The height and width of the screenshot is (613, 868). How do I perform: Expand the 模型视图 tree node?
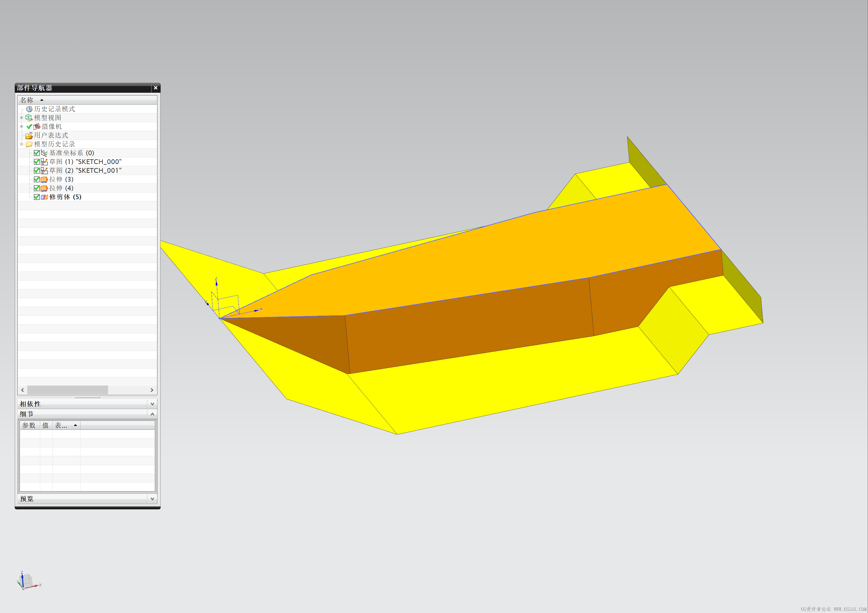(x=22, y=118)
